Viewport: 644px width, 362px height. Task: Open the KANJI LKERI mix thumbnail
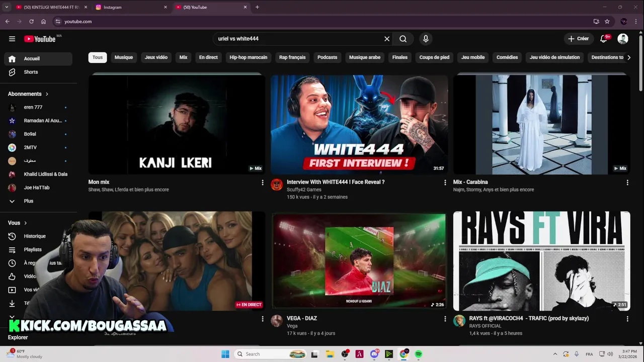point(177,125)
